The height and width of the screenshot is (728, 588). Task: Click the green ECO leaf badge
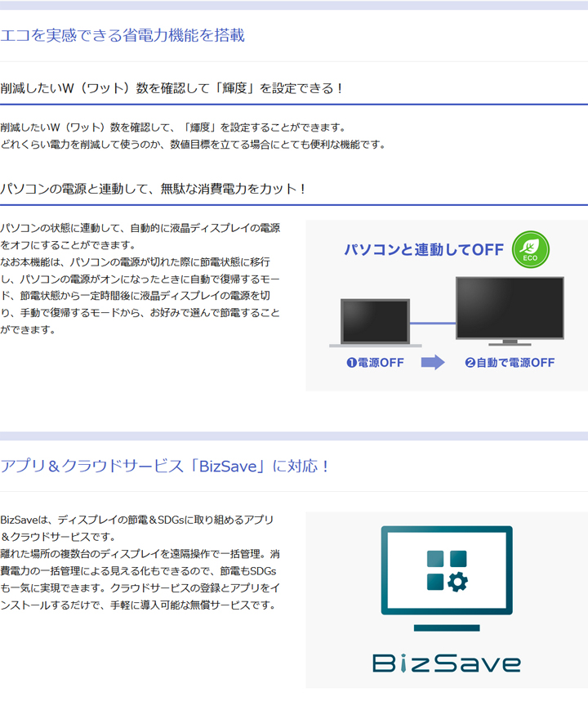(530, 250)
